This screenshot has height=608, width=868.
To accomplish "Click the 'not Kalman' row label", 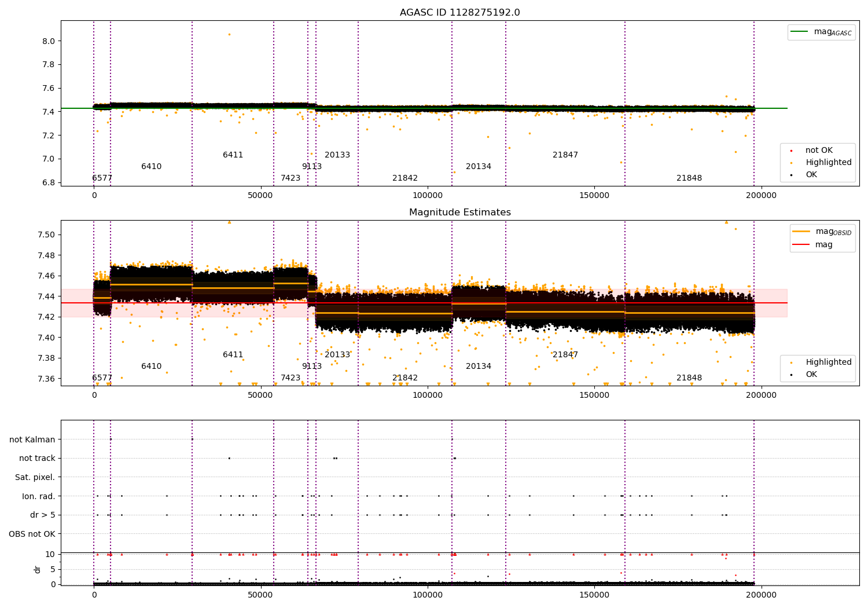I will 32,439.
